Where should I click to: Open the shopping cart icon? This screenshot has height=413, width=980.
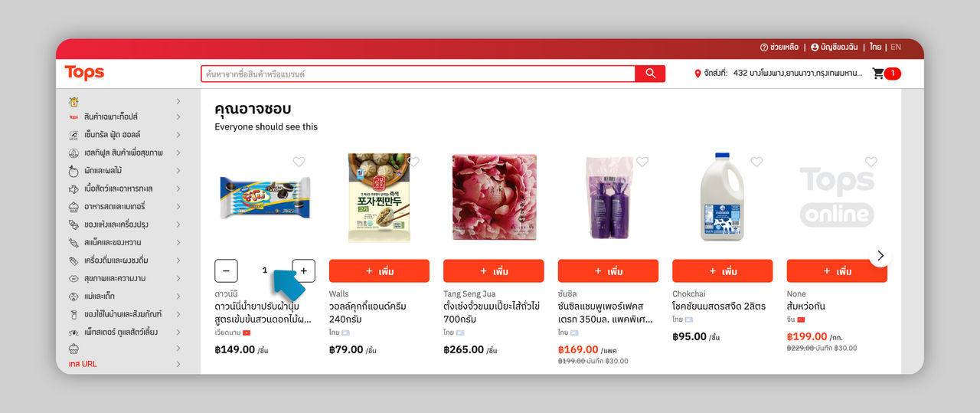878,74
